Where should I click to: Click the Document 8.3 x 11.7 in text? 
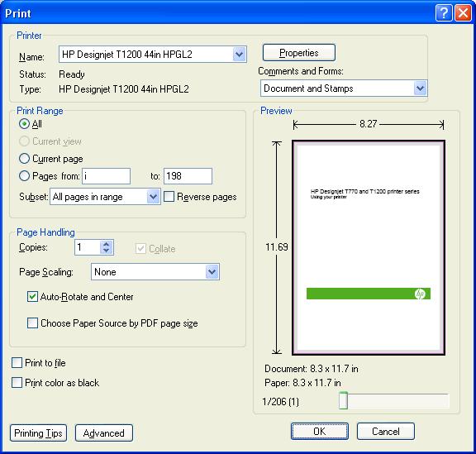[x=312, y=369]
